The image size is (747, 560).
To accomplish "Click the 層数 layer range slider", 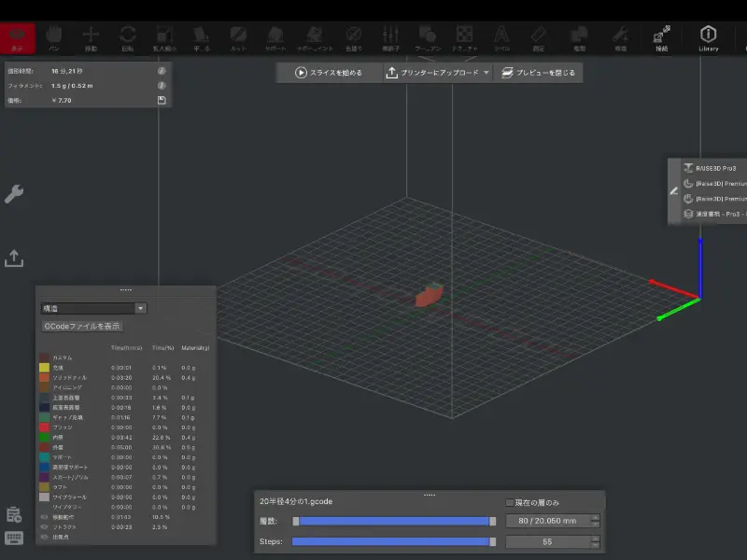I will pyautogui.click(x=393, y=521).
